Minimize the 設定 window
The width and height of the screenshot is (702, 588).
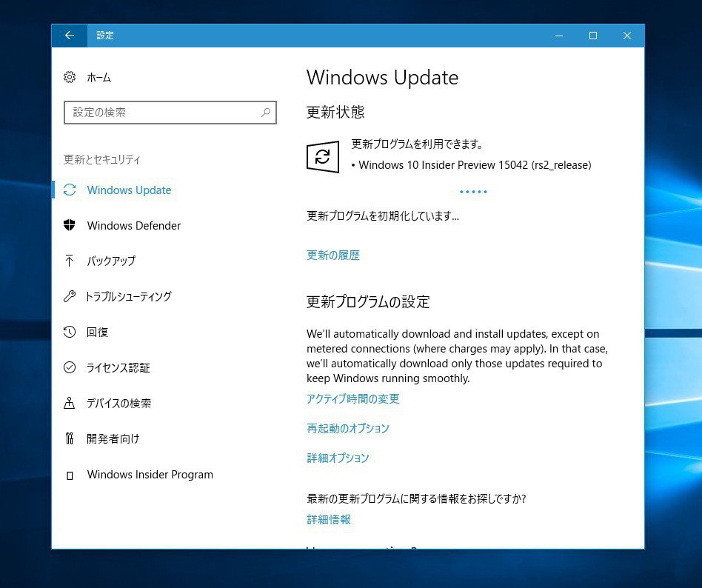[x=559, y=36]
